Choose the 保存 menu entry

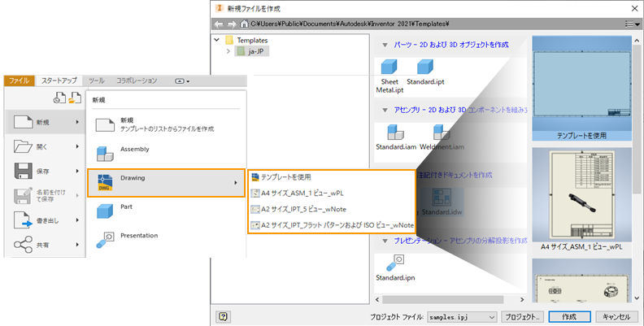(x=46, y=172)
